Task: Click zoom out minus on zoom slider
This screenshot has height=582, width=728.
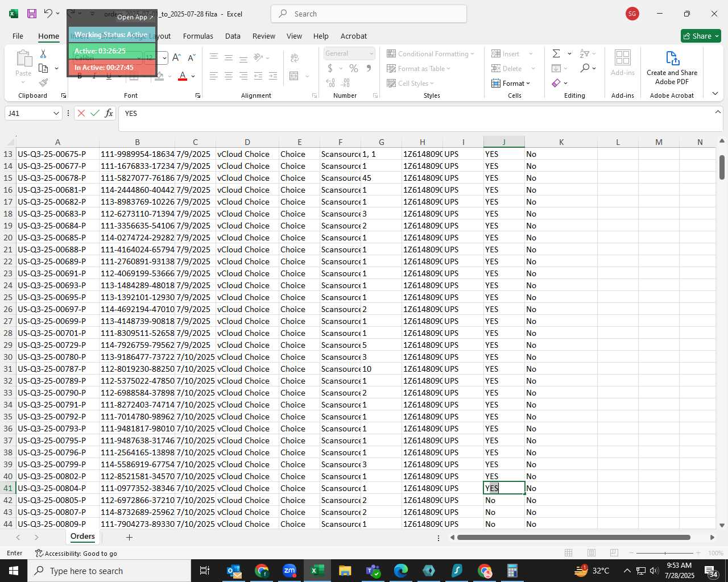Action: 631,553
